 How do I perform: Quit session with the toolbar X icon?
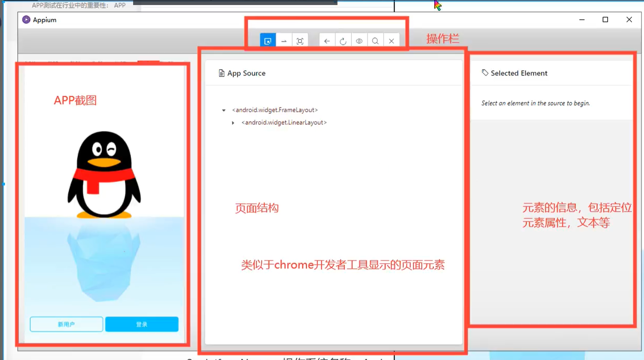391,41
